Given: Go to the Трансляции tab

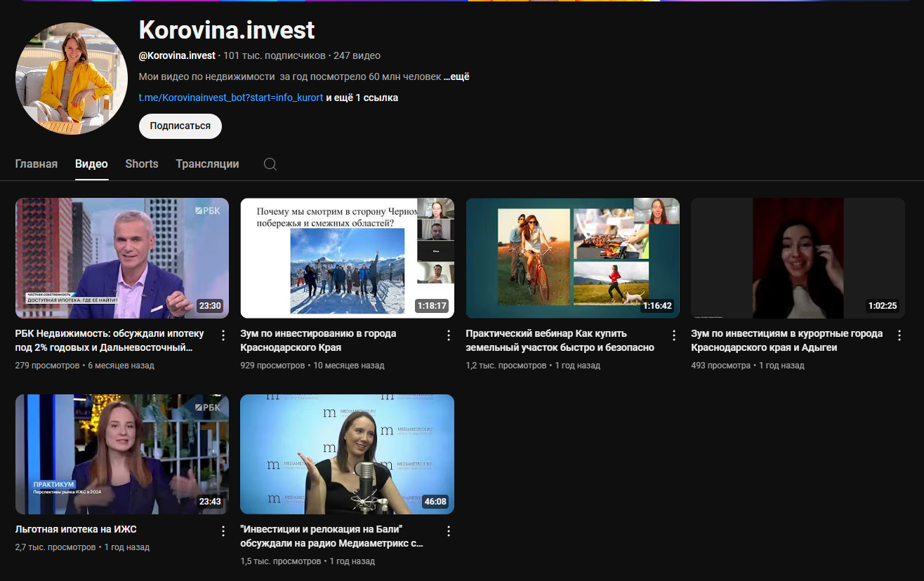Looking at the screenshot, I should pos(207,164).
